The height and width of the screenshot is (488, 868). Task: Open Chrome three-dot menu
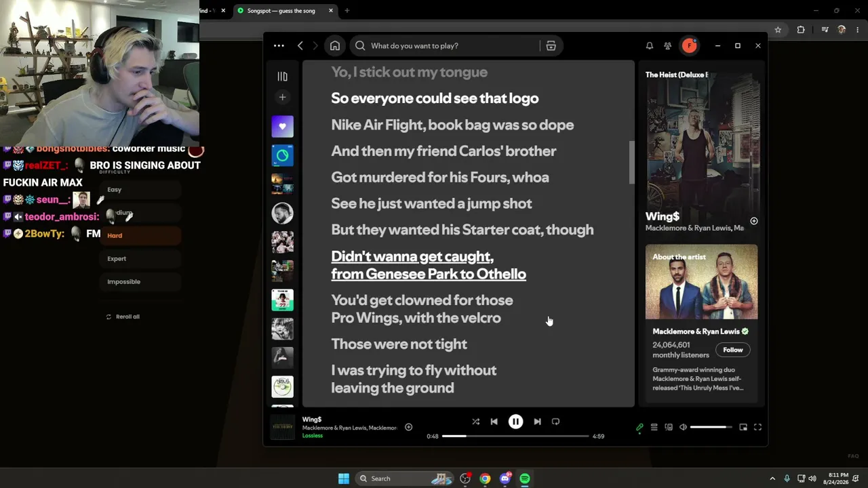tap(856, 30)
